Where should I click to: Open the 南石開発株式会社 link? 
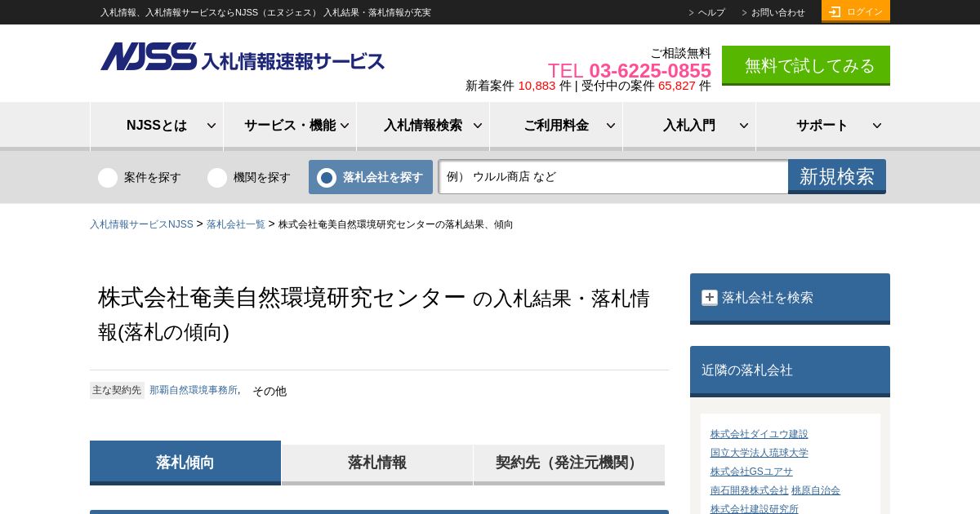[x=749, y=490]
